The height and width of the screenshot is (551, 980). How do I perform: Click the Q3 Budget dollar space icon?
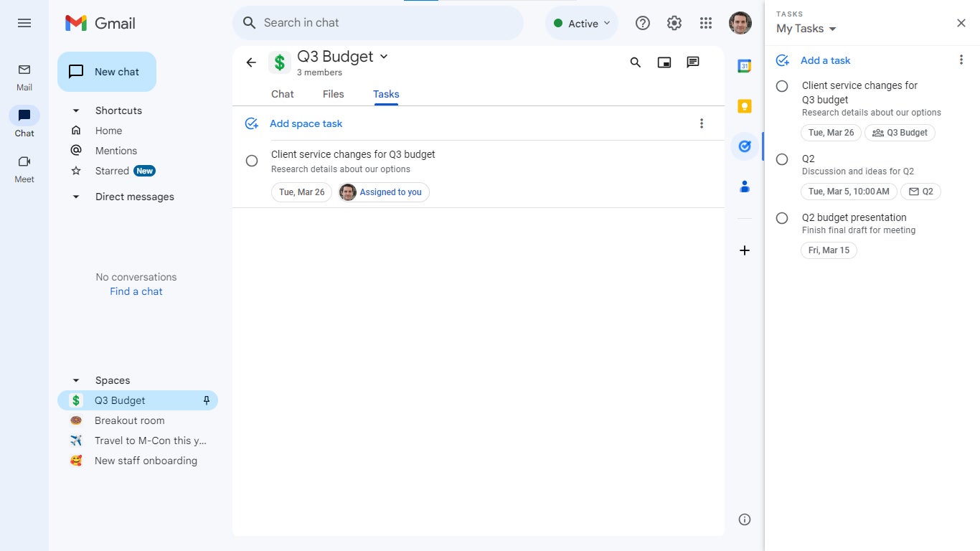click(x=280, y=62)
